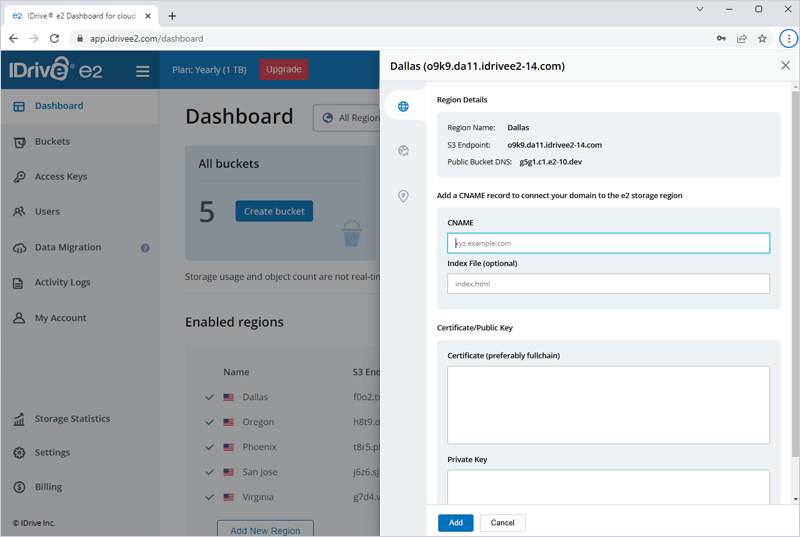Click the password key icon in the address bar
The image size is (800, 537).
(x=721, y=39)
